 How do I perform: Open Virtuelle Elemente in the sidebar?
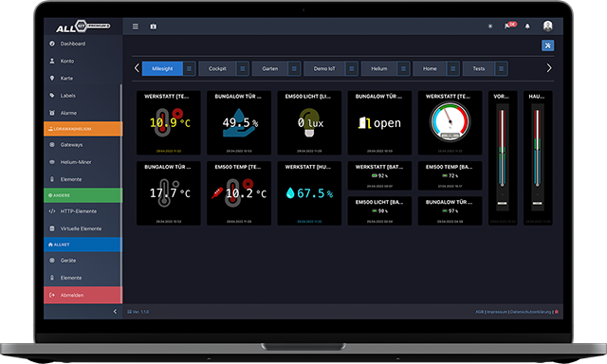pos(83,228)
